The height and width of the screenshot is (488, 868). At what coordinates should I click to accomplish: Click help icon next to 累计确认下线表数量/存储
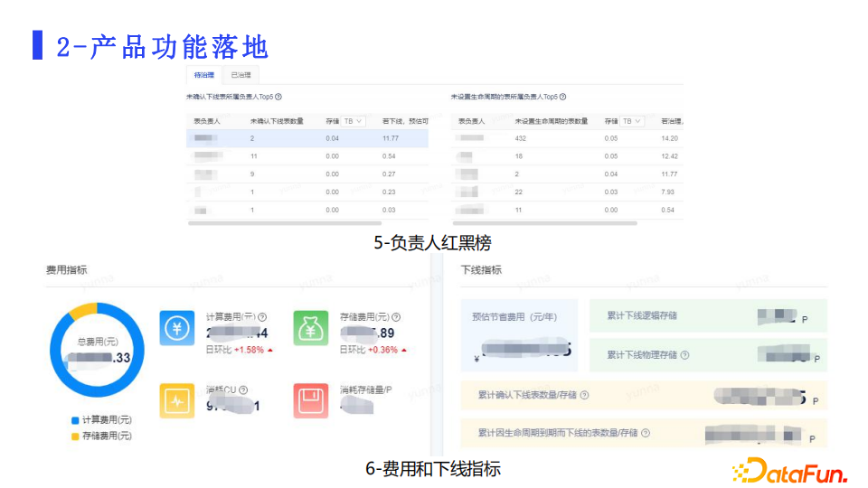click(x=585, y=395)
